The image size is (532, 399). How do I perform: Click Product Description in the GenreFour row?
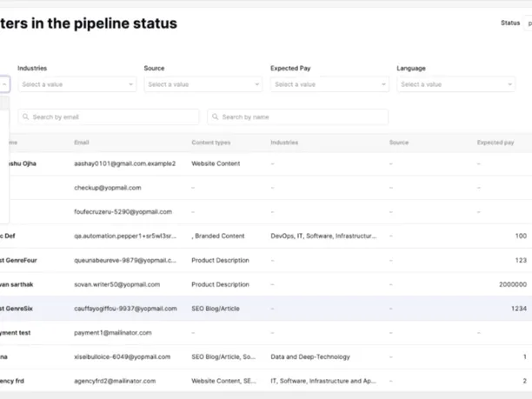point(220,260)
